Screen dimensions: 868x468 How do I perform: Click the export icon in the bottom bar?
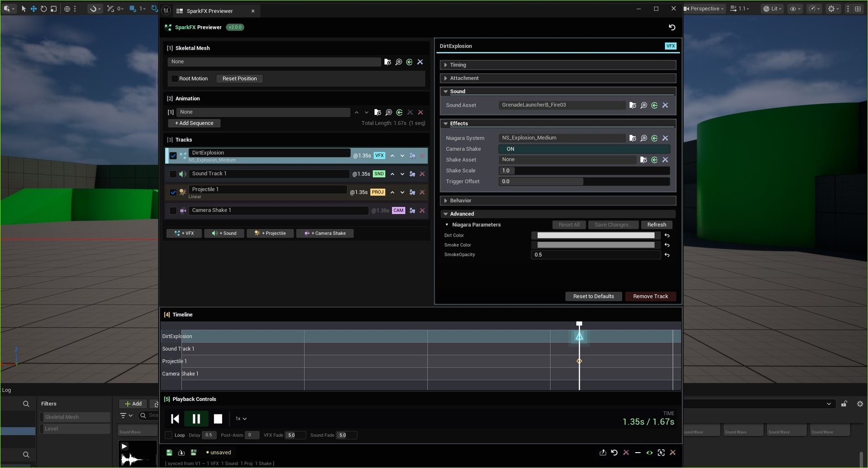click(x=602, y=453)
